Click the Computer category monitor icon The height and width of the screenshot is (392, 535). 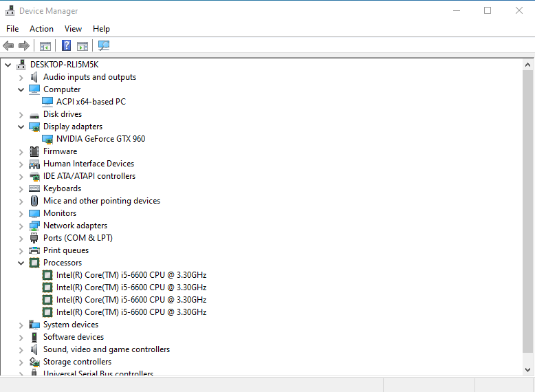pyautogui.click(x=34, y=89)
